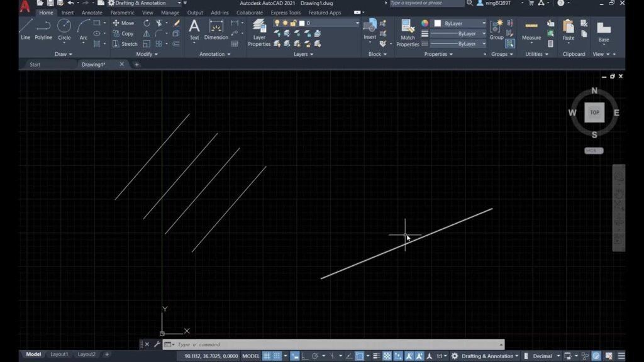Toggle Snap mode in status bar
This screenshot has width=644, height=362.
coord(277,356)
